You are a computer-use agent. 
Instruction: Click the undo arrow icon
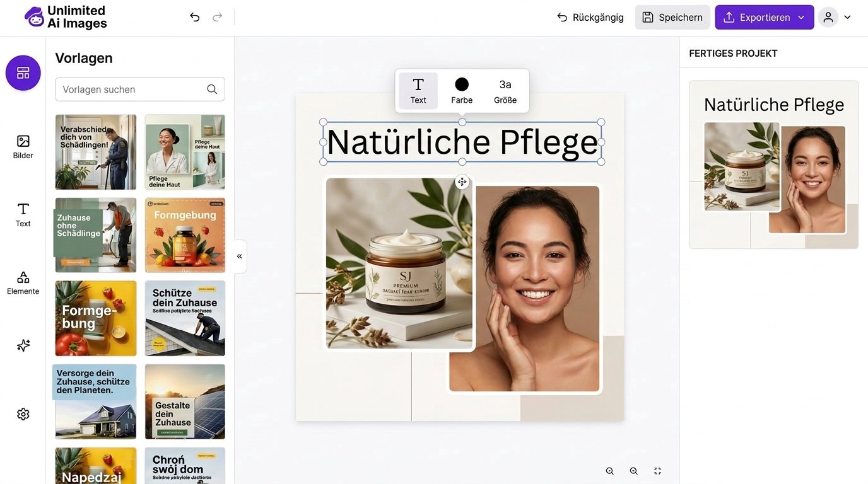(195, 17)
